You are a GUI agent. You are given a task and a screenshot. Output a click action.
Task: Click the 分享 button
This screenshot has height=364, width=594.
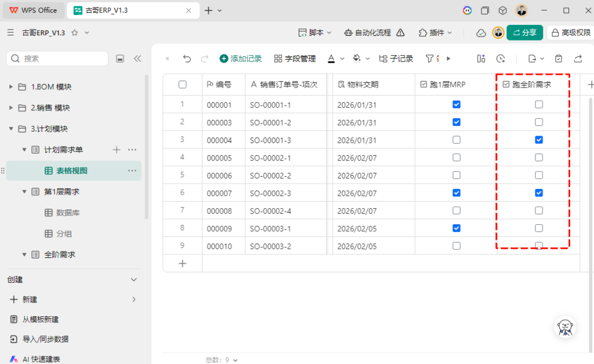click(524, 32)
